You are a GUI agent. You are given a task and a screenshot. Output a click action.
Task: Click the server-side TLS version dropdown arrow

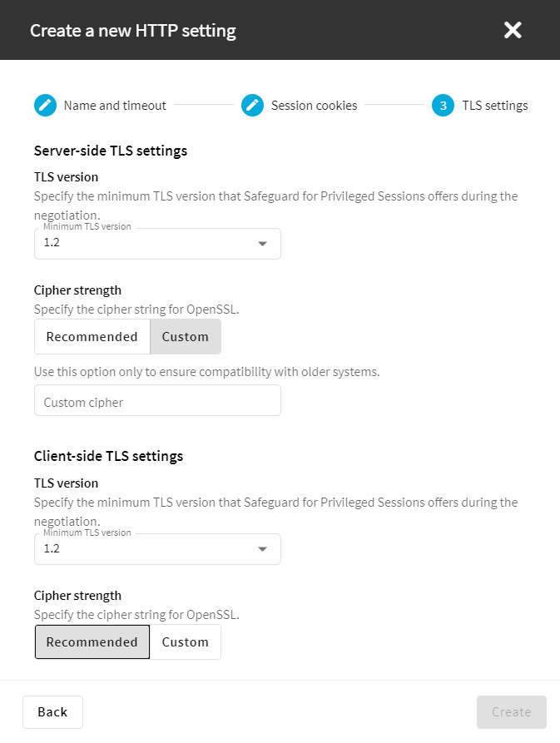click(263, 245)
